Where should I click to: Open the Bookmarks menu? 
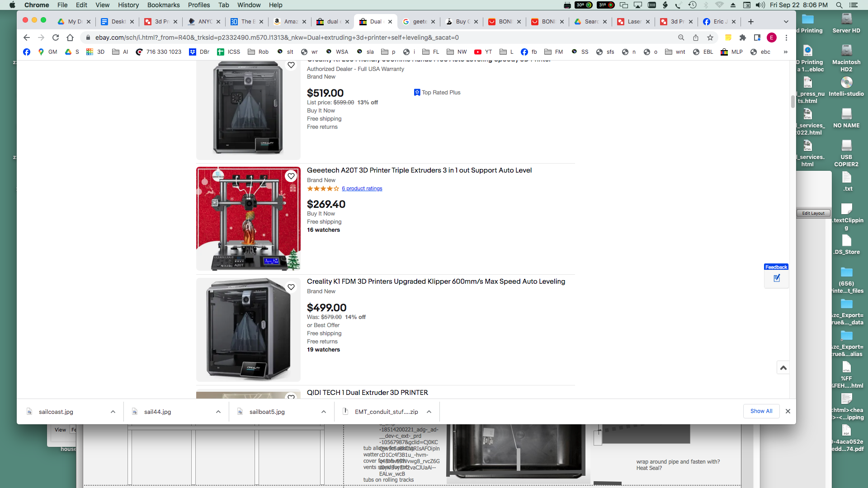click(163, 5)
